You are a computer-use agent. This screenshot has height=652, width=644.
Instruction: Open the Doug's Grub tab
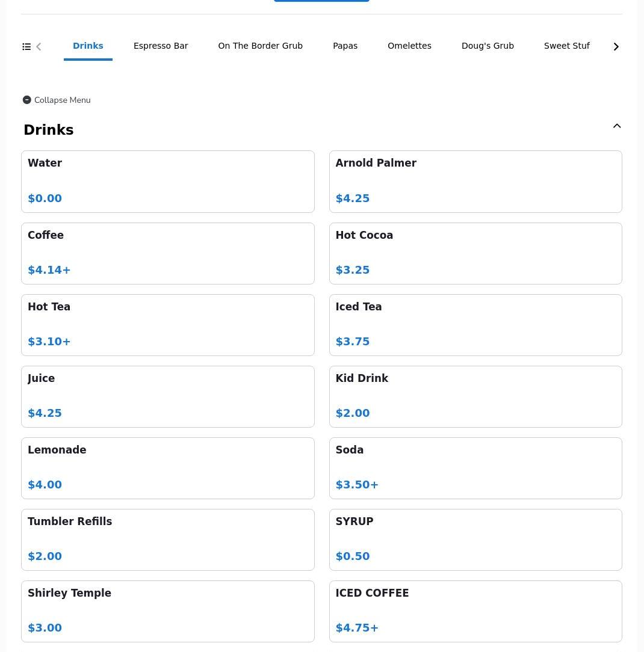(x=488, y=46)
